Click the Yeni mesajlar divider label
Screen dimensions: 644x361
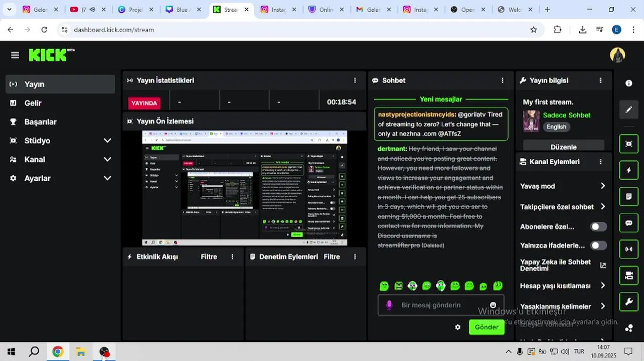coord(441,99)
